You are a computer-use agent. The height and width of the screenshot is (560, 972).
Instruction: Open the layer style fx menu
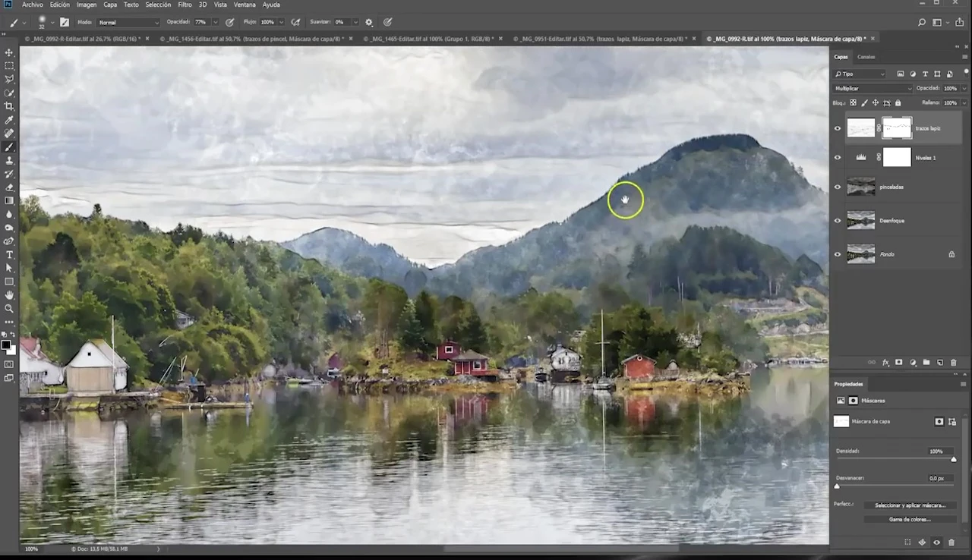pyautogui.click(x=885, y=363)
